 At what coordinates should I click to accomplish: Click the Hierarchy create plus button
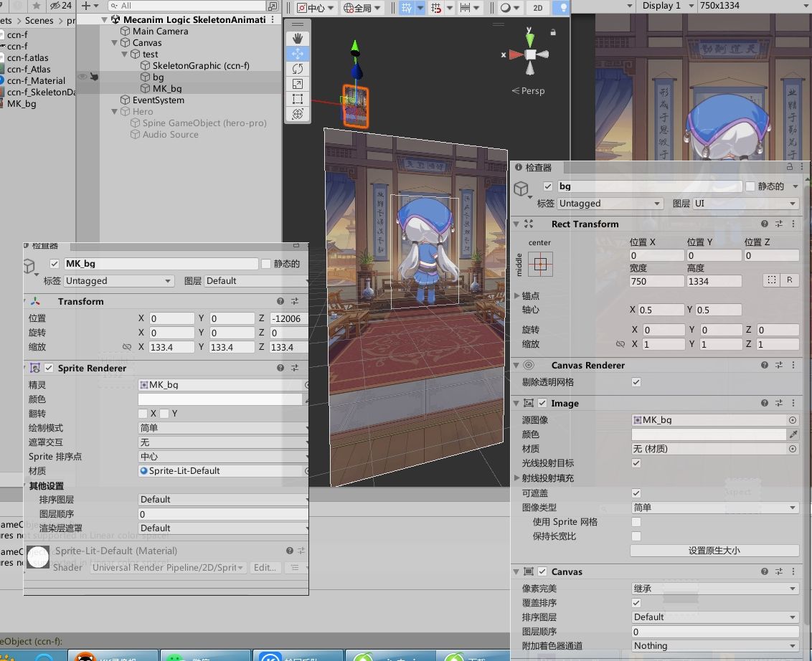86,6
